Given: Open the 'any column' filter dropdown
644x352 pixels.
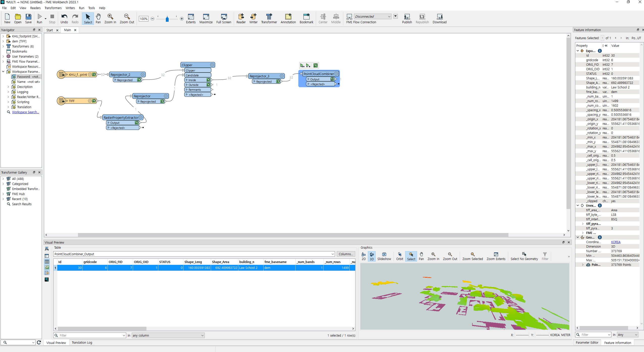Looking at the screenshot, I should [168, 335].
